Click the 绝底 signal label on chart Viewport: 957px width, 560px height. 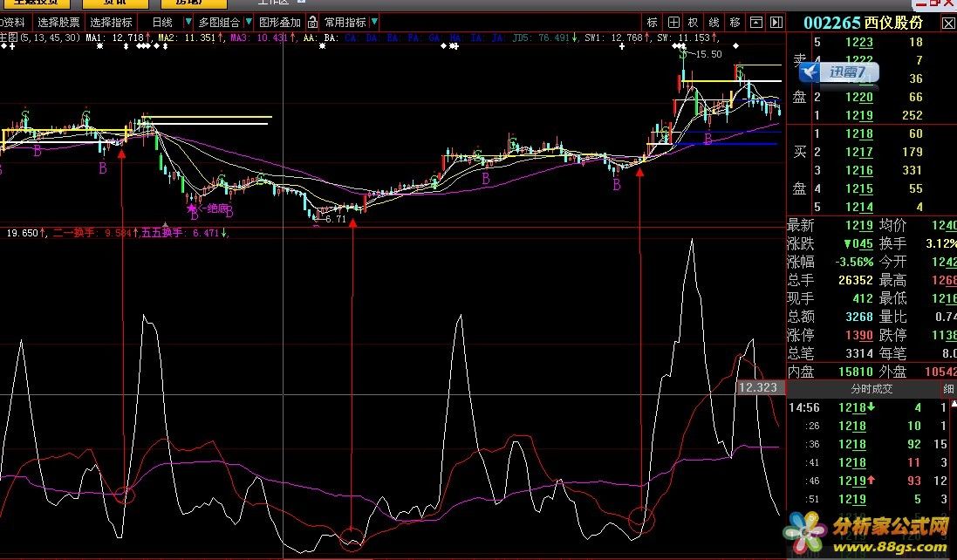(x=217, y=208)
